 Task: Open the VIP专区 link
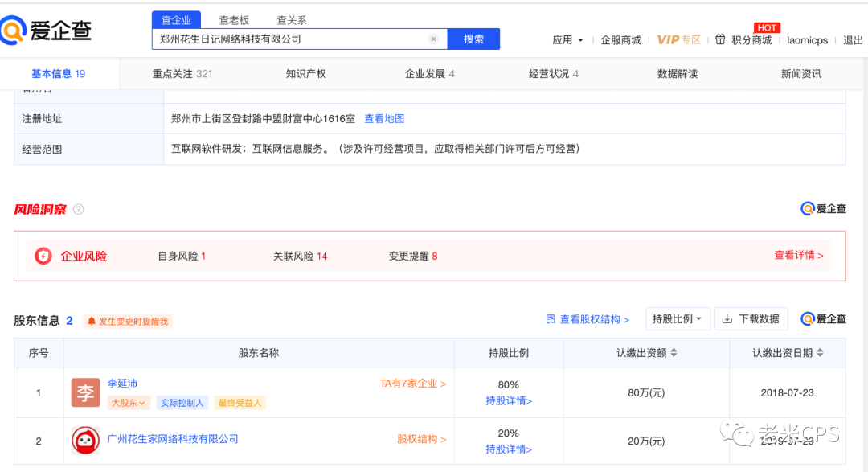pyautogui.click(x=678, y=40)
